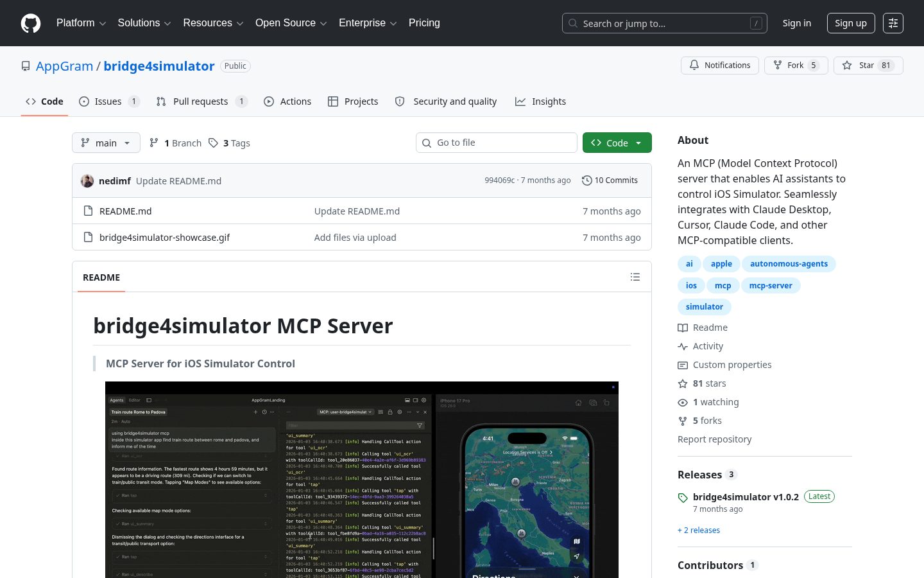Select the 'apple' topic tag
Screen dimensions: 924x578
point(721,264)
